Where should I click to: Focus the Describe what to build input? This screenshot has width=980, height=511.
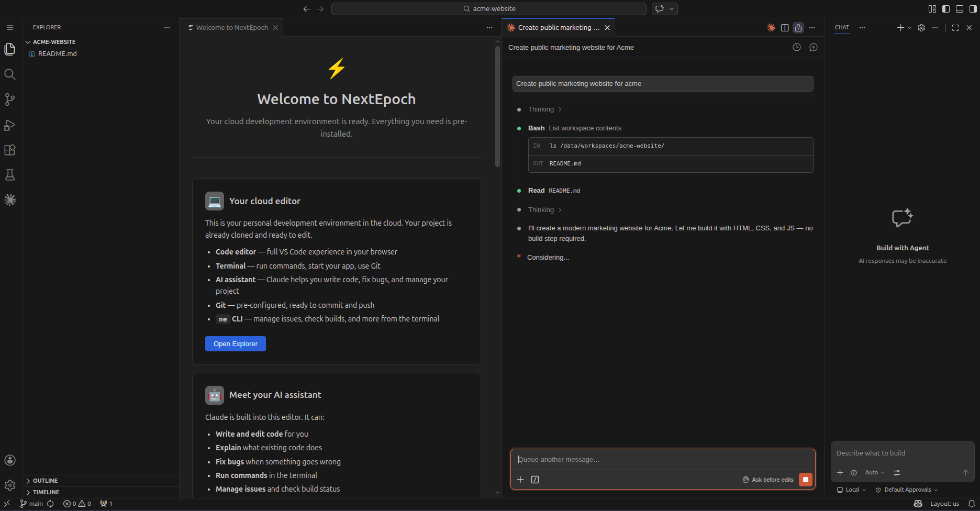(x=903, y=453)
